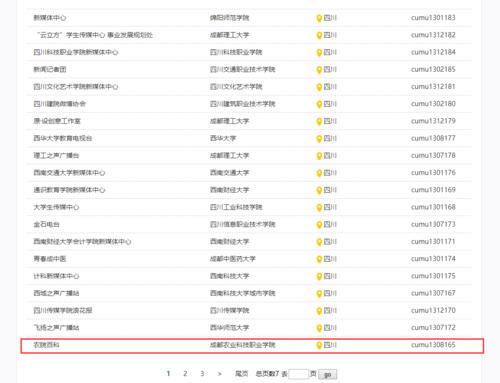This screenshot has width=500, height=383.
Task: Click 四川 label in cumu1301174 row
Action: pyautogui.click(x=330, y=259)
